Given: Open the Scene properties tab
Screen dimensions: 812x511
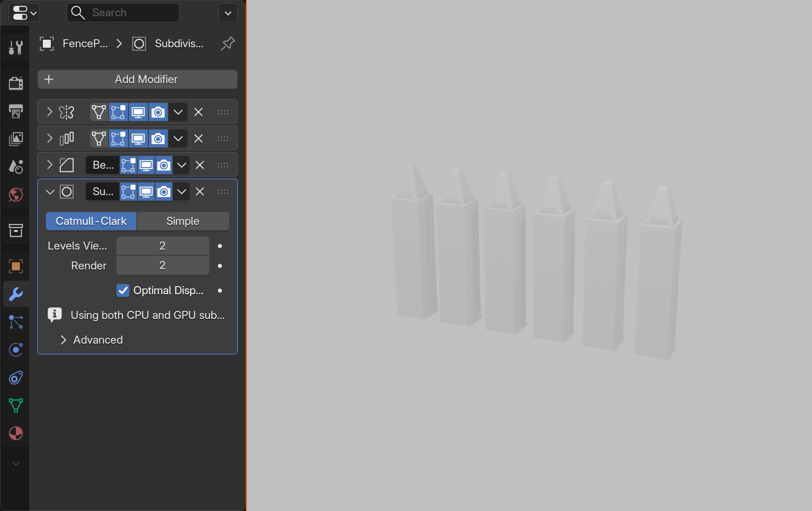Looking at the screenshot, I should point(16,167).
